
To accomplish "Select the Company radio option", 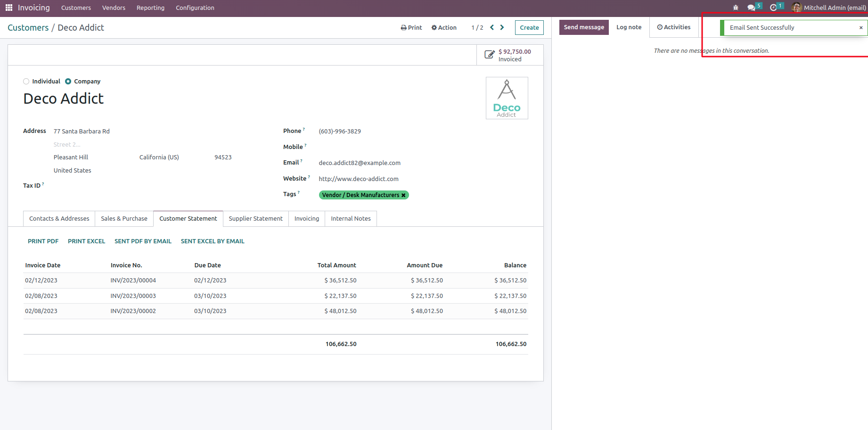I will click(68, 82).
